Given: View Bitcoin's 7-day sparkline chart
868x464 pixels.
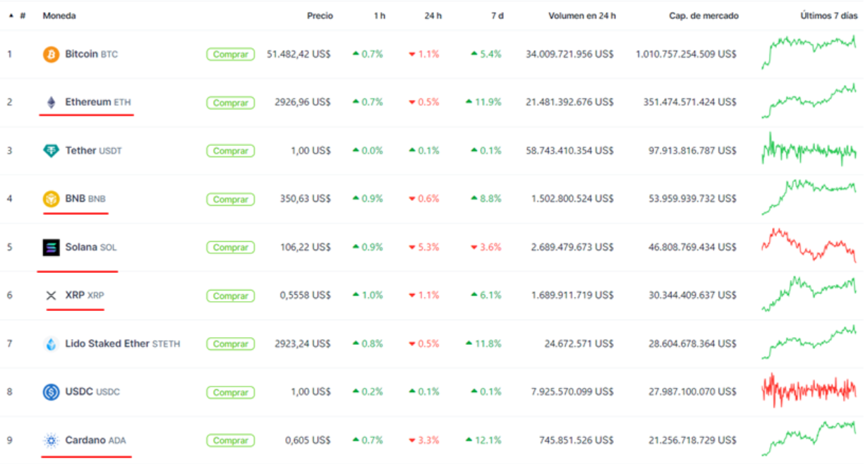Looking at the screenshot, I should click(809, 52).
